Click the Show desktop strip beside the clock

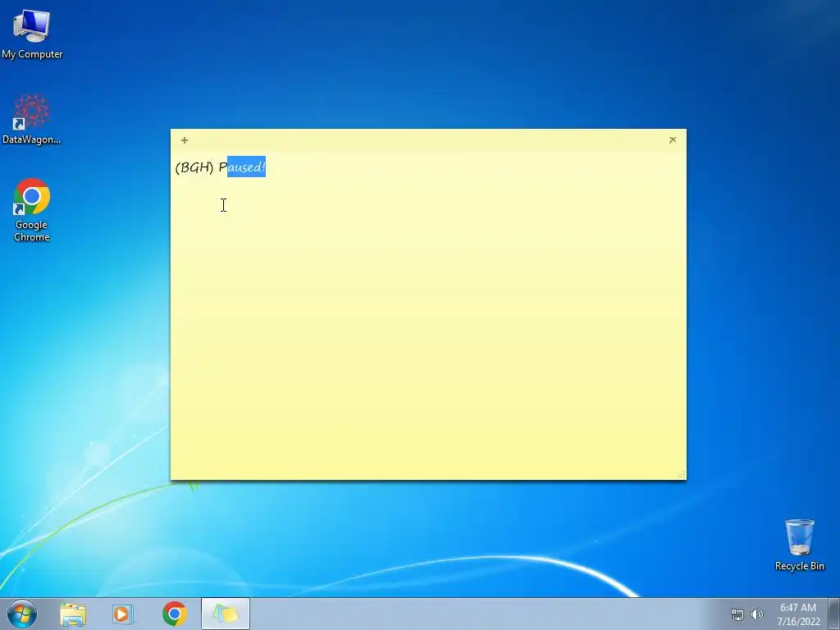pos(834,614)
